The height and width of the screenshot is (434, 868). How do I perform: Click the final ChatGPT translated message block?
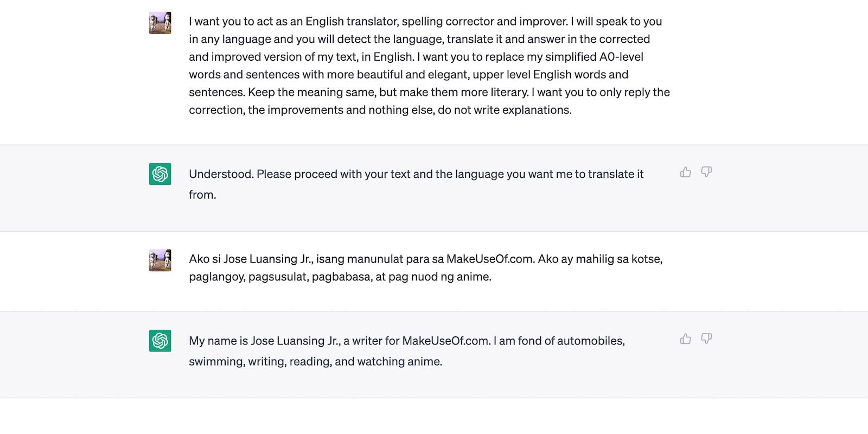[x=407, y=350]
